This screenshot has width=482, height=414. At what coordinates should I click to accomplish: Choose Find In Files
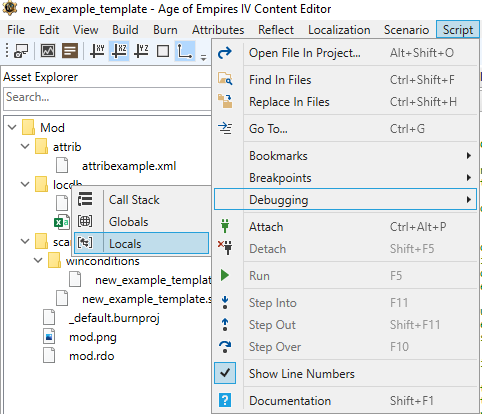coord(345,80)
